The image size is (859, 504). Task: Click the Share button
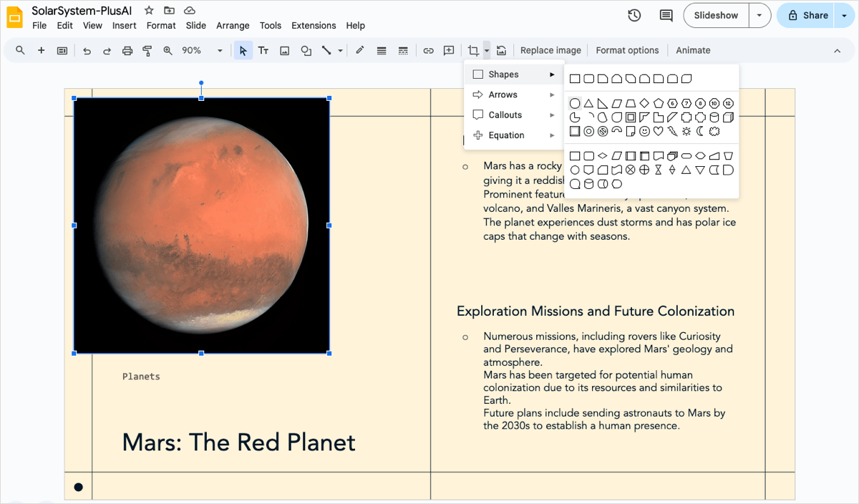click(x=807, y=15)
